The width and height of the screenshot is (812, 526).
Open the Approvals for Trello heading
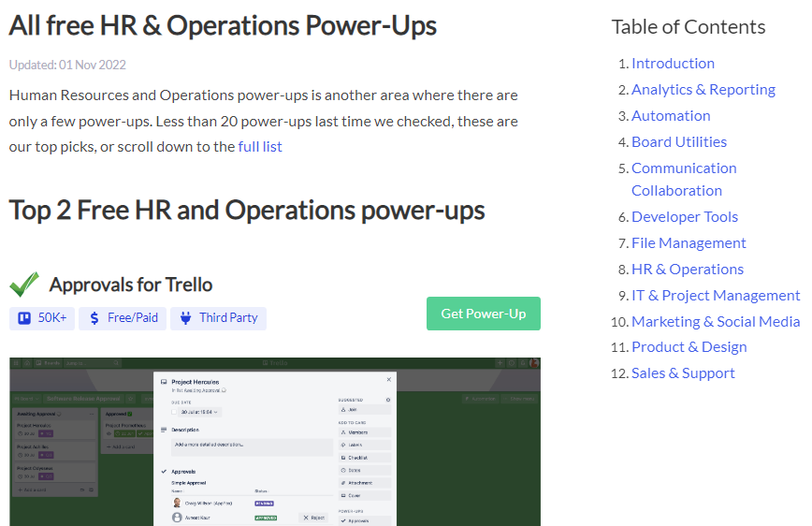point(131,285)
